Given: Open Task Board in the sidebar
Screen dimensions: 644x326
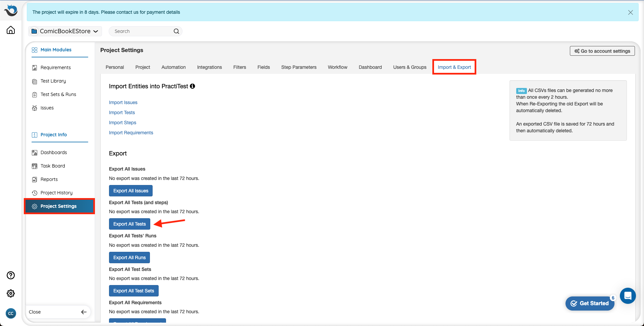Looking at the screenshot, I should (x=53, y=166).
